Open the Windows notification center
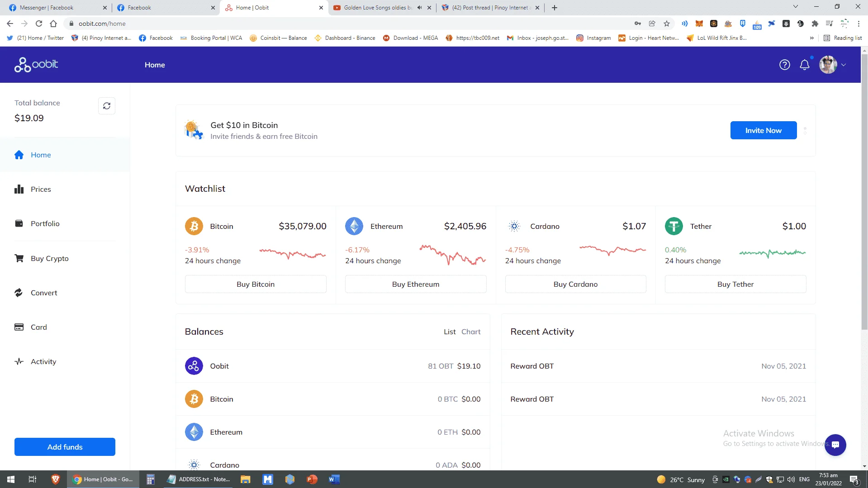This screenshot has height=488, width=868. (x=854, y=480)
